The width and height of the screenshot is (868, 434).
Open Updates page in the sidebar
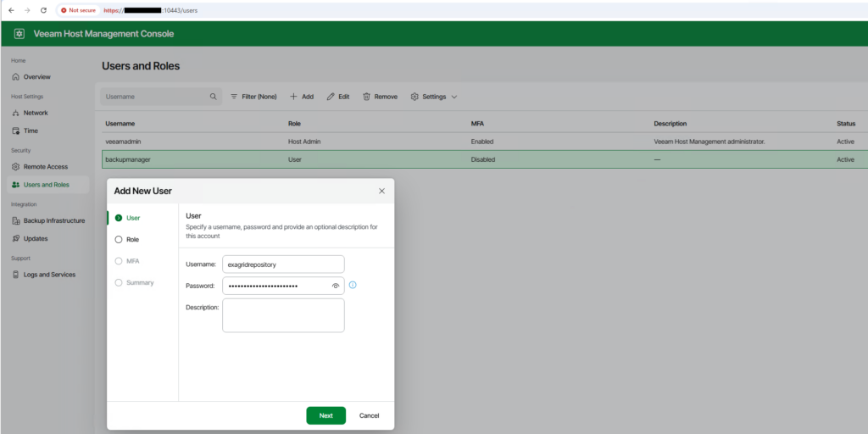pyautogui.click(x=36, y=238)
